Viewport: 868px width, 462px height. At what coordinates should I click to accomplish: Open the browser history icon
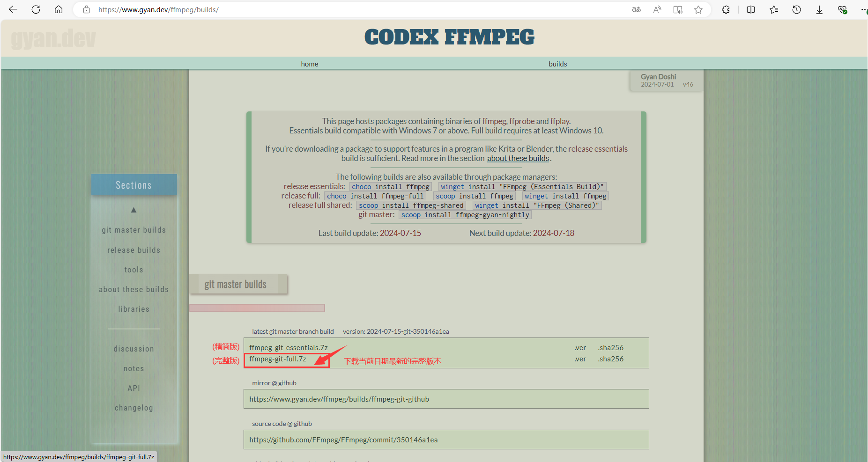(796, 9)
